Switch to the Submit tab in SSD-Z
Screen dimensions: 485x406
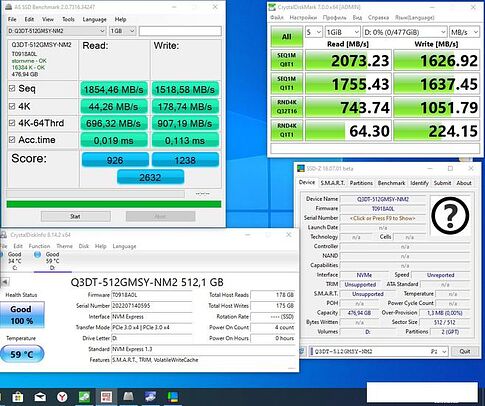pos(442,183)
